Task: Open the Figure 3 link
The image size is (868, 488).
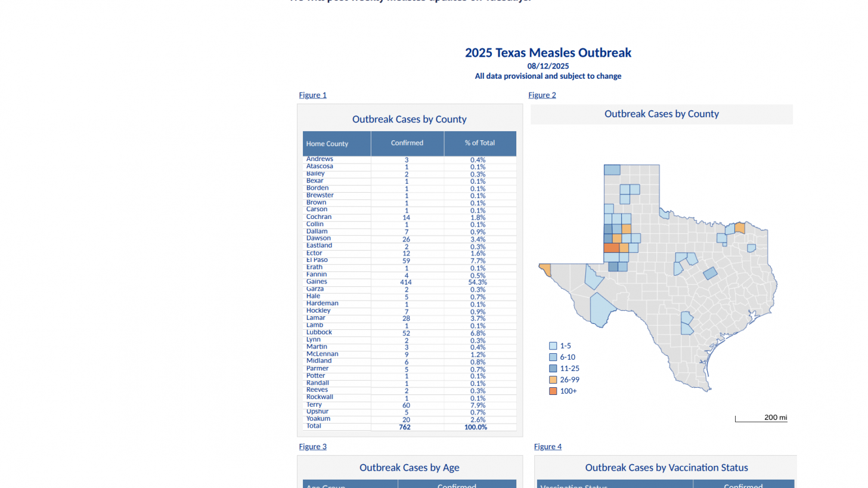Action: [312, 446]
